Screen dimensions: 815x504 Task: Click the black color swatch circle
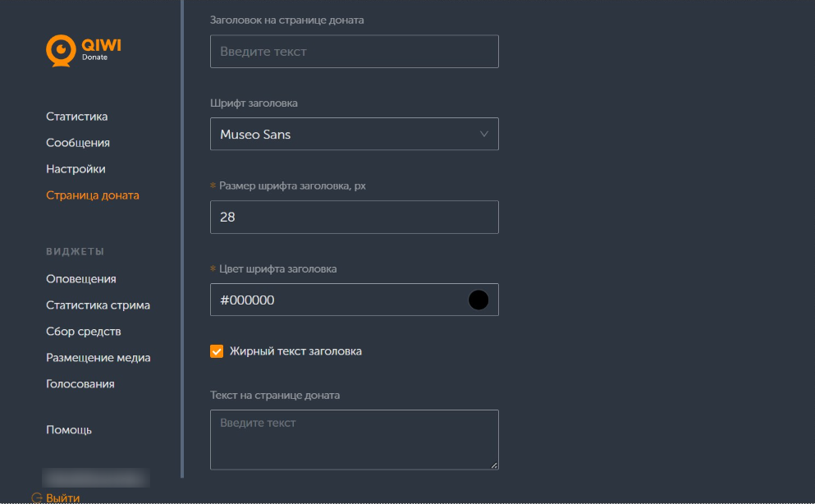pos(478,300)
